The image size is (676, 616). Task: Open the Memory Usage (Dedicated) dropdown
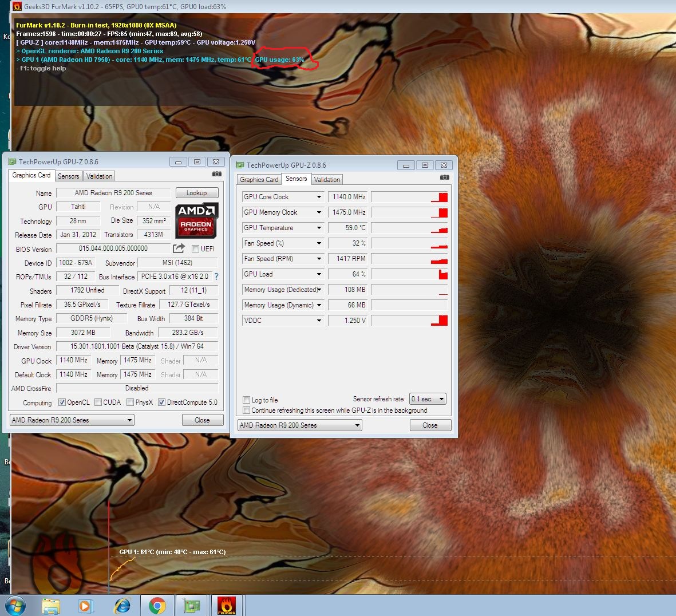319,290
